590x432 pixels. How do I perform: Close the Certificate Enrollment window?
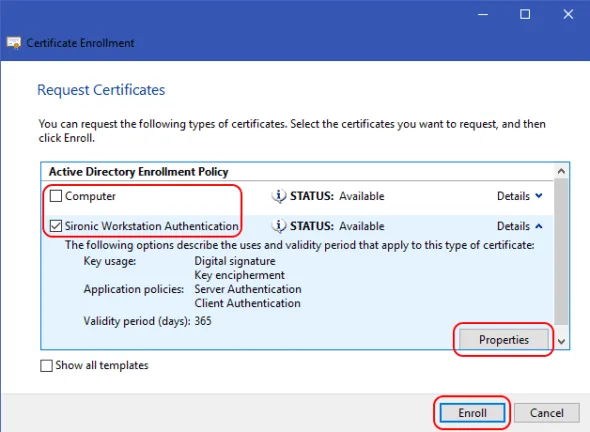(x=568, y=14)
